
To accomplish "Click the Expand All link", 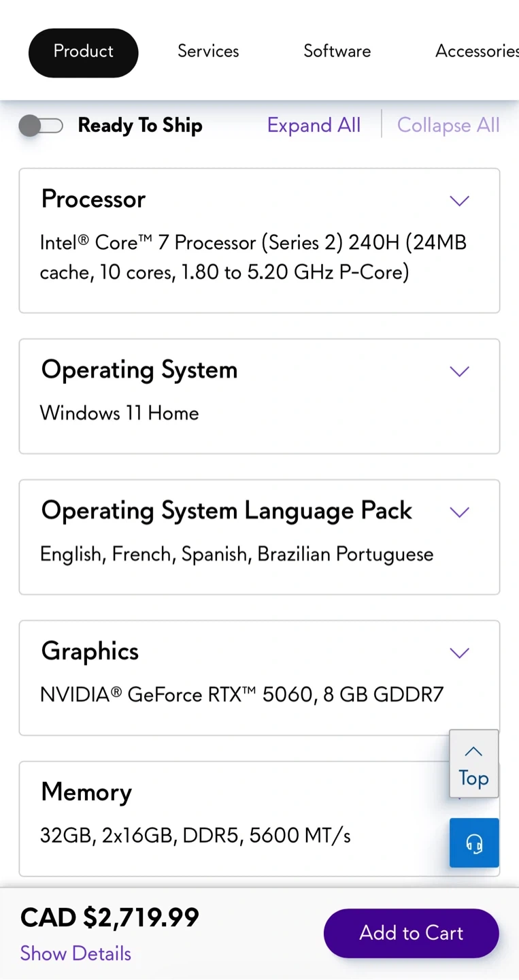I will [x=314, y=125].
